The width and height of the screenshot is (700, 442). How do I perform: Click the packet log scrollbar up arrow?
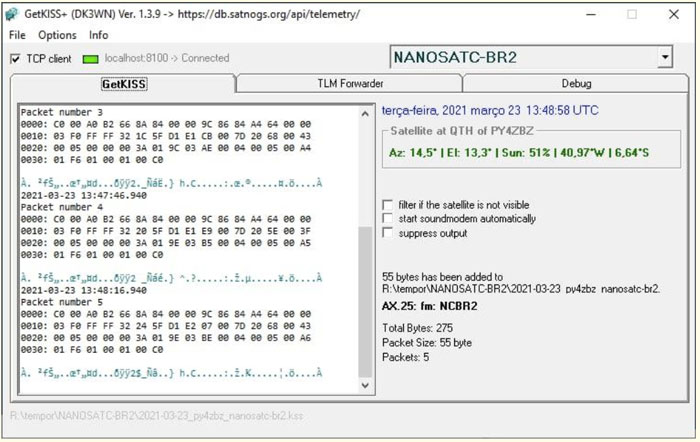pyautogui.click(x=365, y=111)
